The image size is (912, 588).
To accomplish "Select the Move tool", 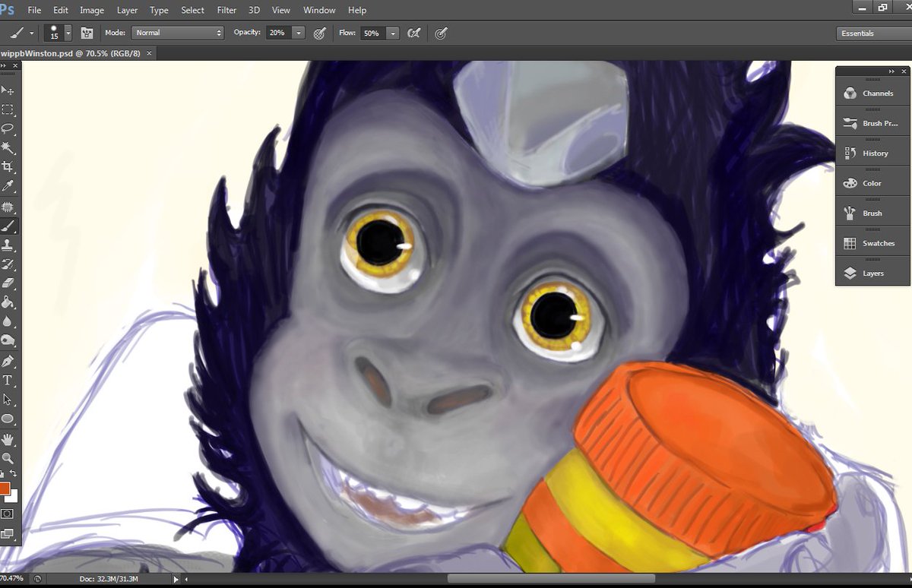I will (x=8, y=90).
